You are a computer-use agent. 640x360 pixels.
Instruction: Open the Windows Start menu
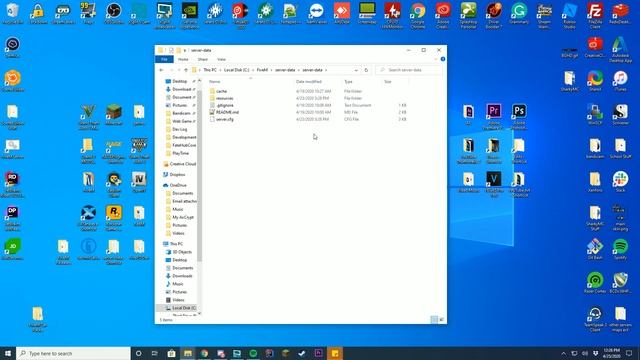pyautogui.click(x=8, y=353)
